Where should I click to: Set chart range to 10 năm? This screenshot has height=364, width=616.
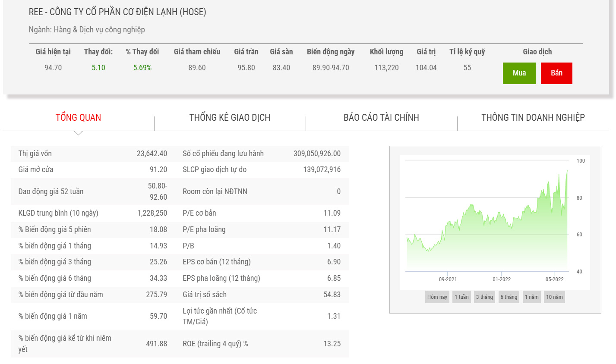click(554, 297)
